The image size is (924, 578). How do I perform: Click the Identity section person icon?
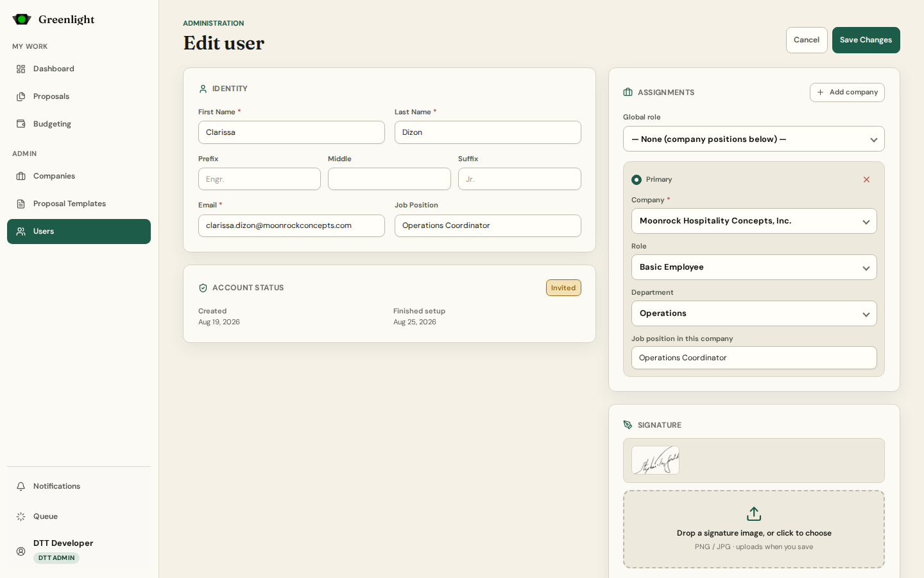(x=203, y=89)
